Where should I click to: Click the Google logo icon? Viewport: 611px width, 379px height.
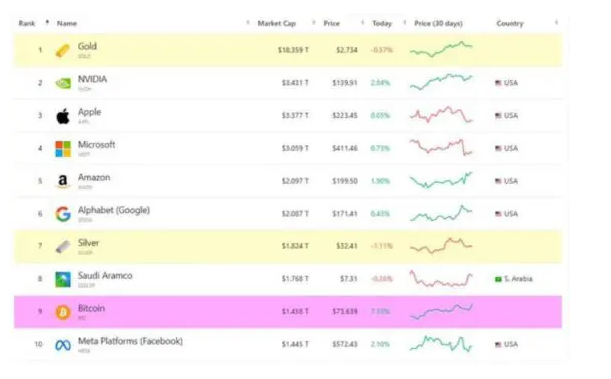[63, 214]
